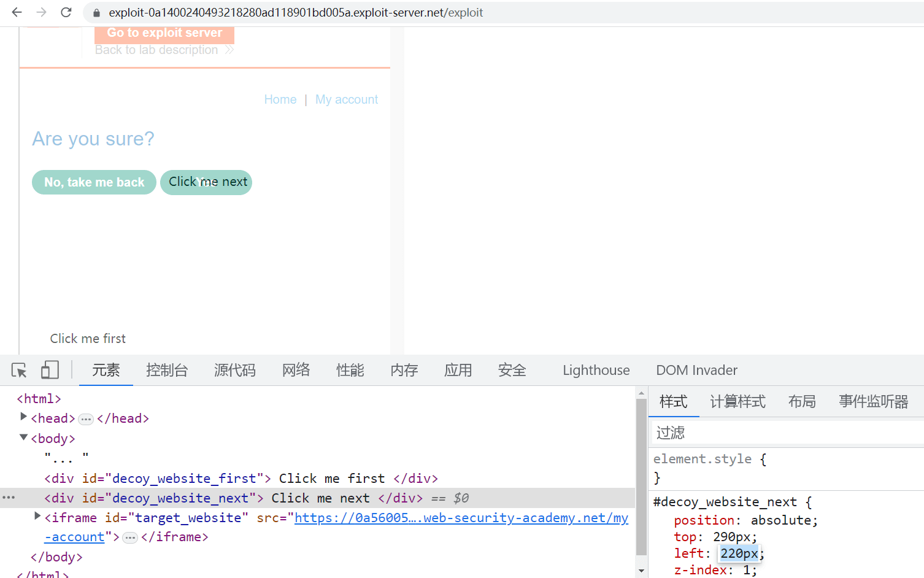Image resolution: width=924 pixels, height=578 pixels.
Task: Switch to the 控制台 tab
Action: [167, 370]
